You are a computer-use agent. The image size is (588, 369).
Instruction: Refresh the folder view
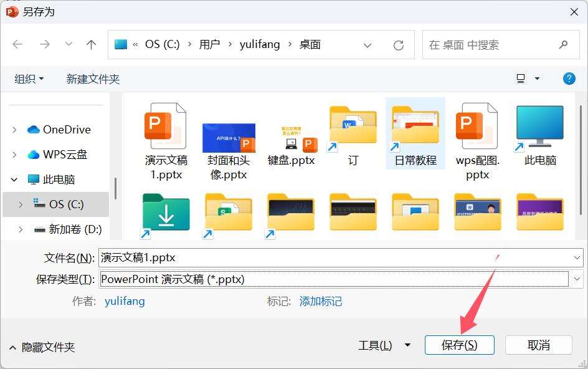tap(398, 45)
